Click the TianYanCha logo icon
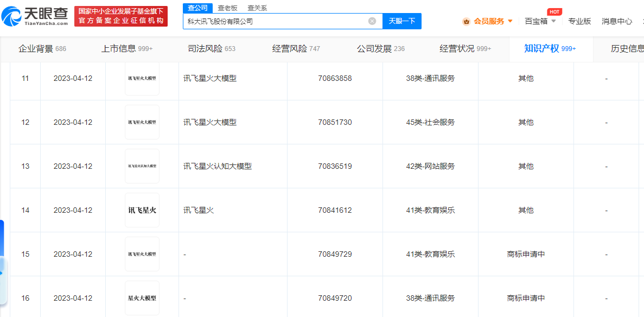 [x=12, y=17]
